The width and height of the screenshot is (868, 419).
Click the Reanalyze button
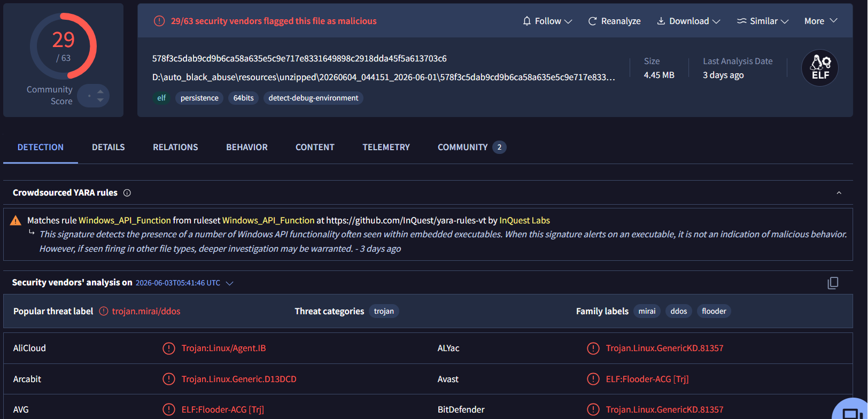tap(614, 21)
